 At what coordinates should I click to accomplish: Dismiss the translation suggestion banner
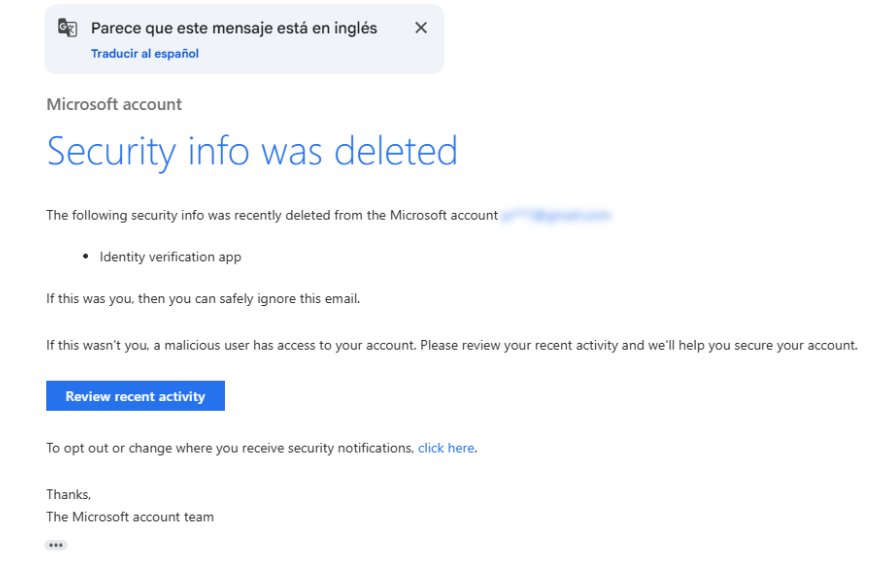click(421, 27)
